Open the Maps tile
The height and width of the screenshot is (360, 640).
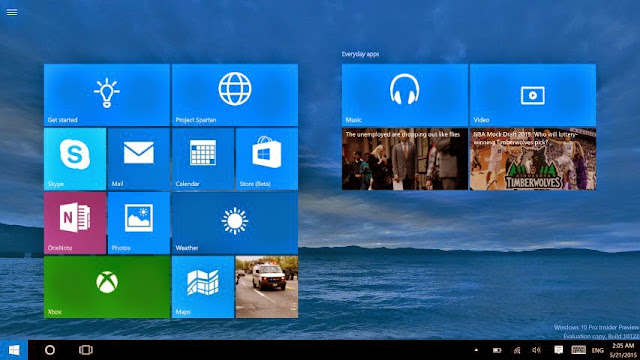pos(203,287)
